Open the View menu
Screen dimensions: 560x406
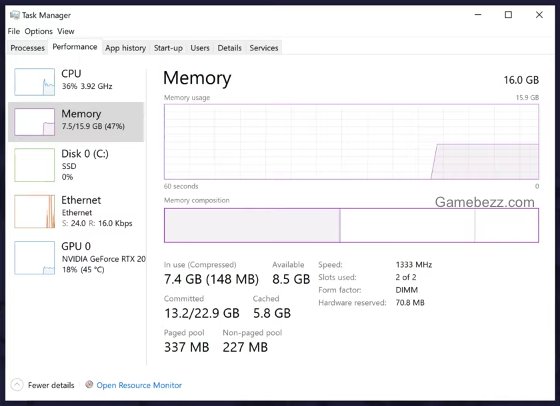coord(66,31)
